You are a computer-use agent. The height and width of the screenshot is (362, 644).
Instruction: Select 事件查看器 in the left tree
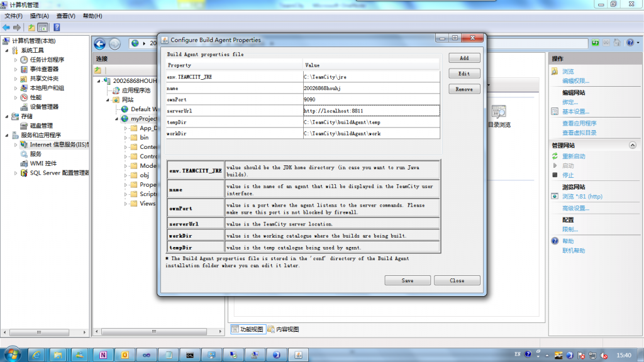click(x=44, y=69)
